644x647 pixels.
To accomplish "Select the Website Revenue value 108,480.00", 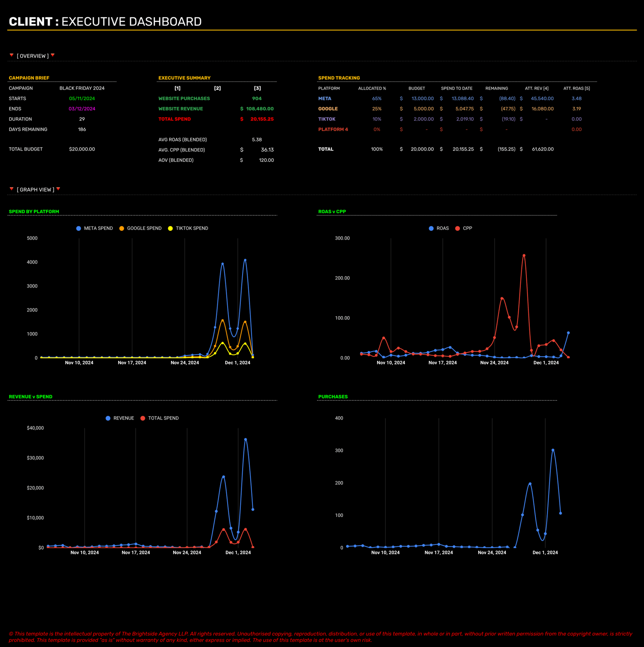I will [260, 109].
